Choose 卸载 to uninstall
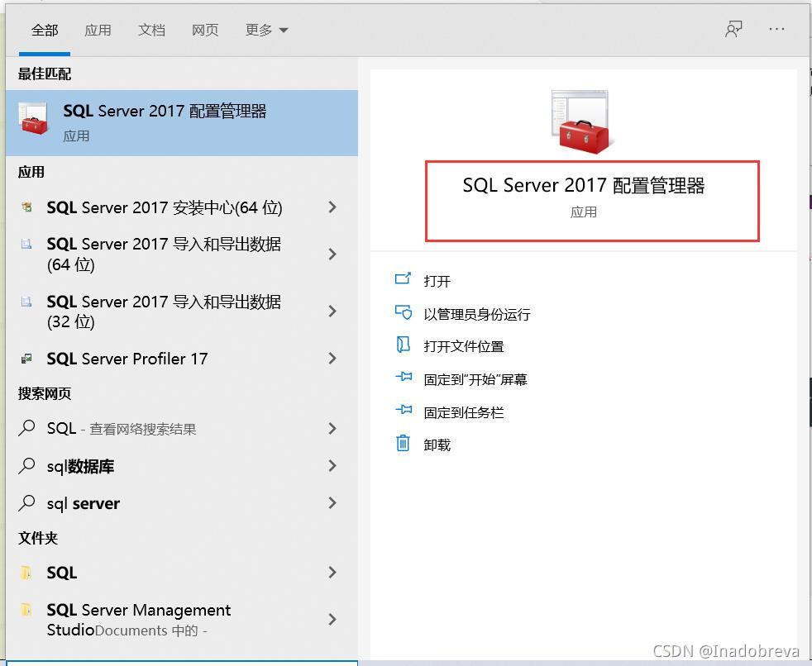Viewport: 812px width, 666px height. 437,445
